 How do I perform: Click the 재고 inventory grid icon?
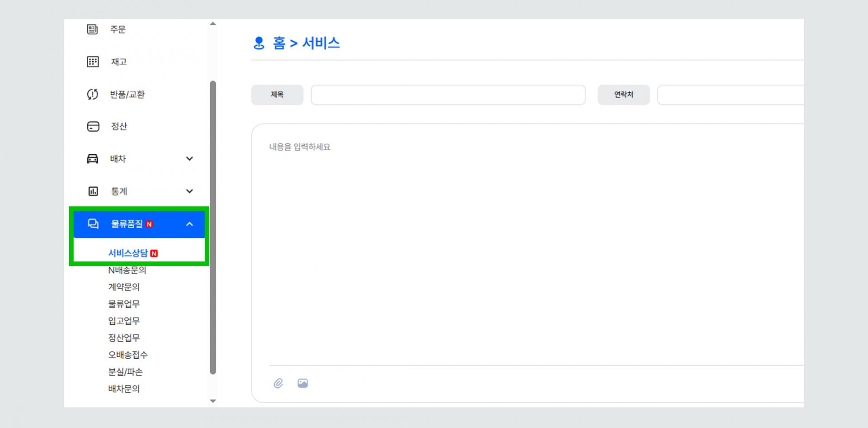[x=93, y=62]
